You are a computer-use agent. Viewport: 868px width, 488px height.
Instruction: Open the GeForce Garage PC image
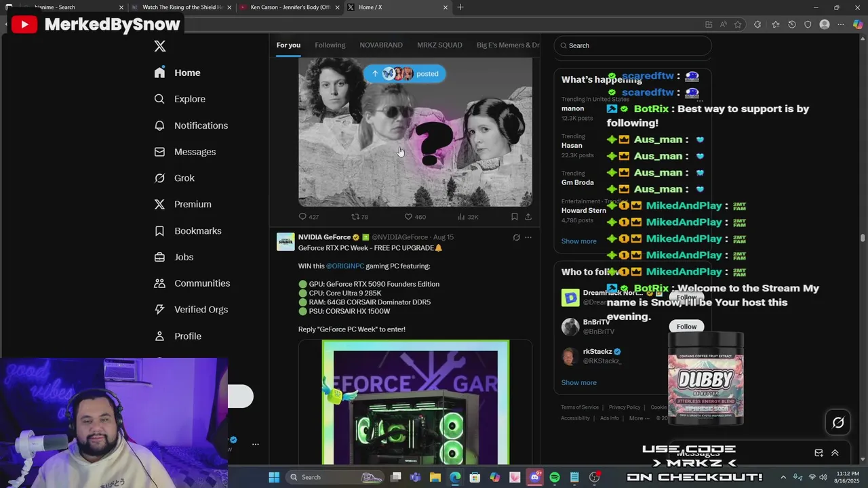click(415, 403)
